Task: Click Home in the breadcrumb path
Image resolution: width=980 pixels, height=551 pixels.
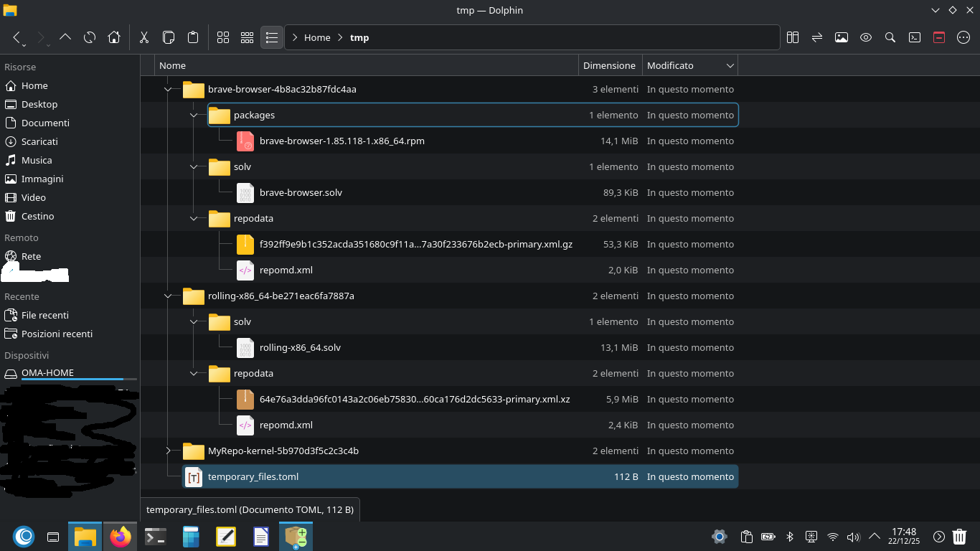Action: pyautogui.click(x=317, y=37)
